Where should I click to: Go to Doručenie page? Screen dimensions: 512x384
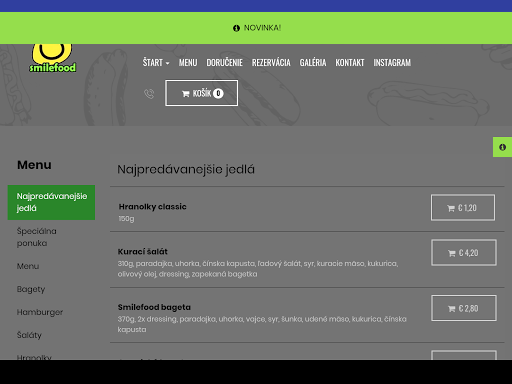[225, 63]
